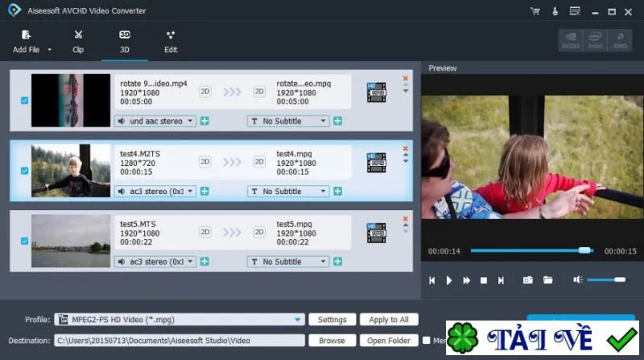
Task: Toggle the Merge into one file checkbox
Action: pos(427,341)
